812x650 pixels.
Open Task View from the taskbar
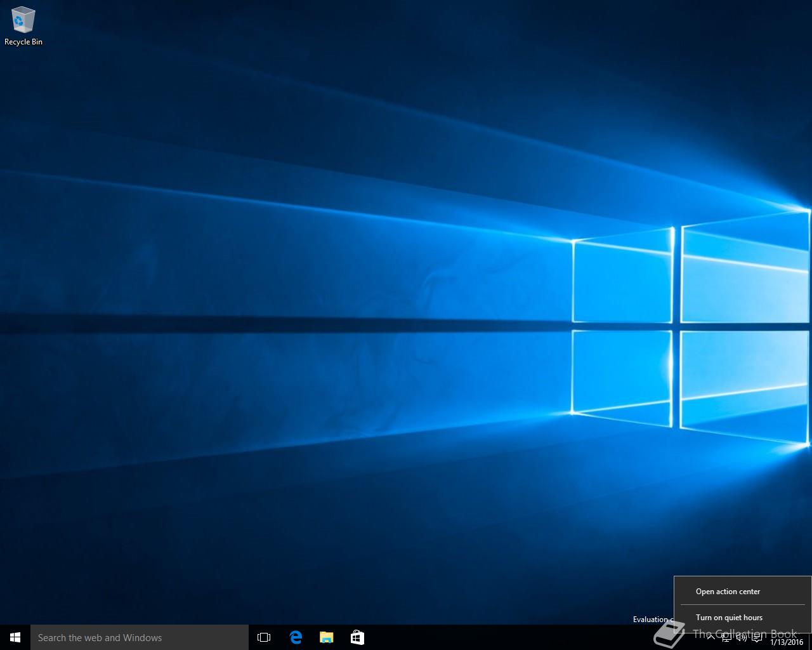pos(264,637)
